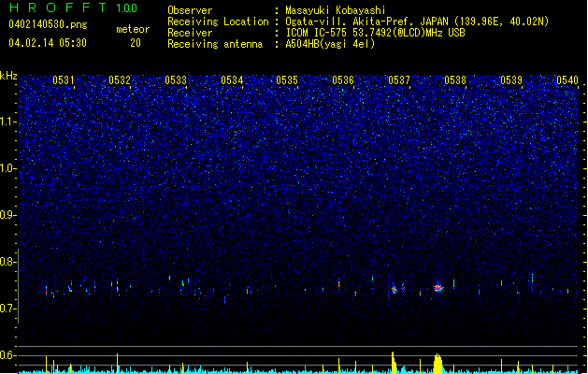Click the green 'meteor' count label

133,29
